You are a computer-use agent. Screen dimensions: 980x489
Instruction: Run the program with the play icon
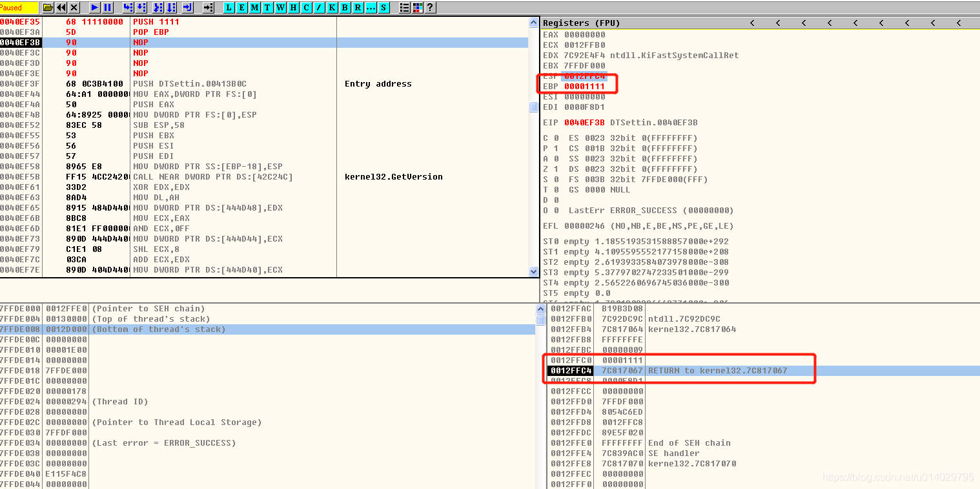coord(95,8)
